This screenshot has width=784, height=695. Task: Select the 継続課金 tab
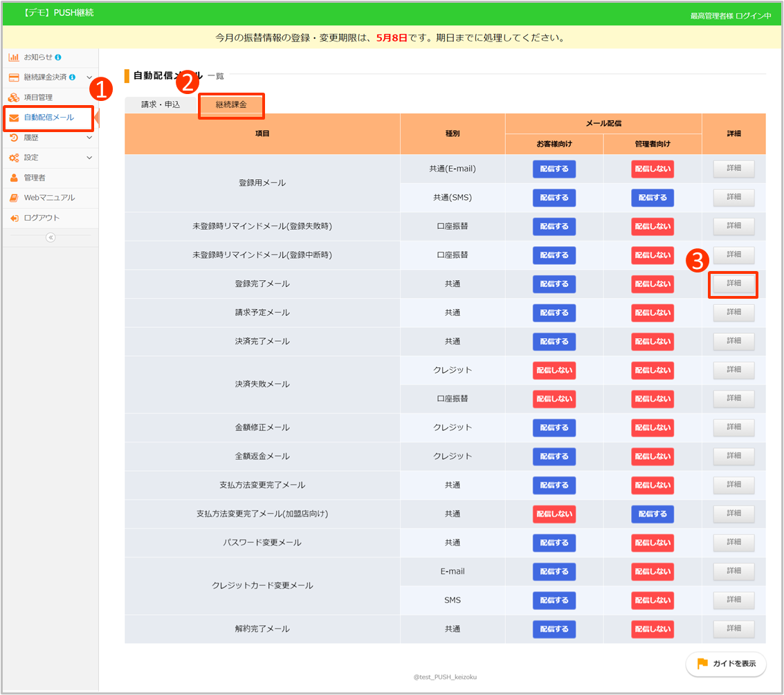[x=231, y=105]
